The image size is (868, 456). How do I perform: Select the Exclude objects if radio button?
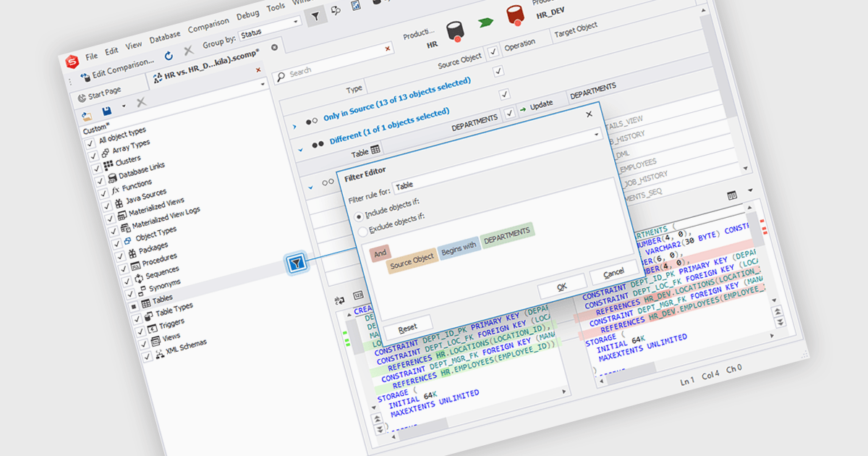363,232
